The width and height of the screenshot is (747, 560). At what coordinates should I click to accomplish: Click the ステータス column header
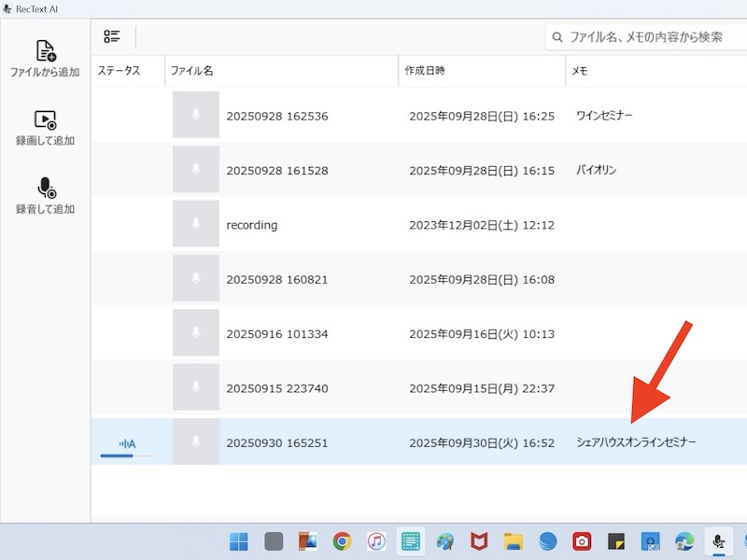coord(119,71)
